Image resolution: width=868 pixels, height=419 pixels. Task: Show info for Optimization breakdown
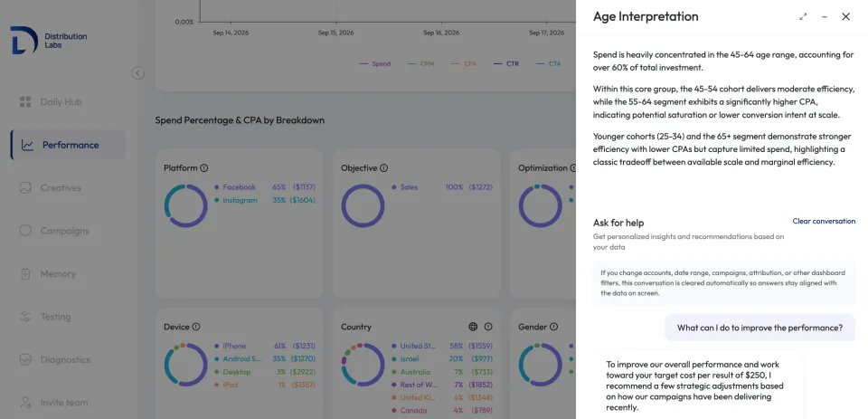tap(573, 168)
